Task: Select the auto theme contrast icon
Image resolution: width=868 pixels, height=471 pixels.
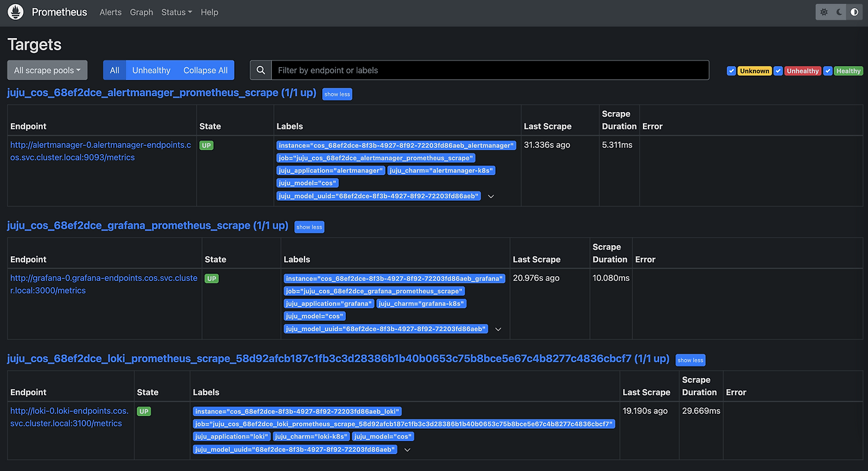Action: pos(854,12)
